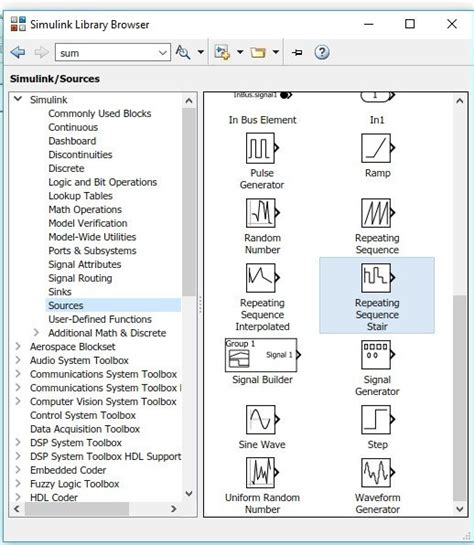The width and height of the screenshot is (474, 545).
Task: Select the Continuous library
Action: (73, 127)
